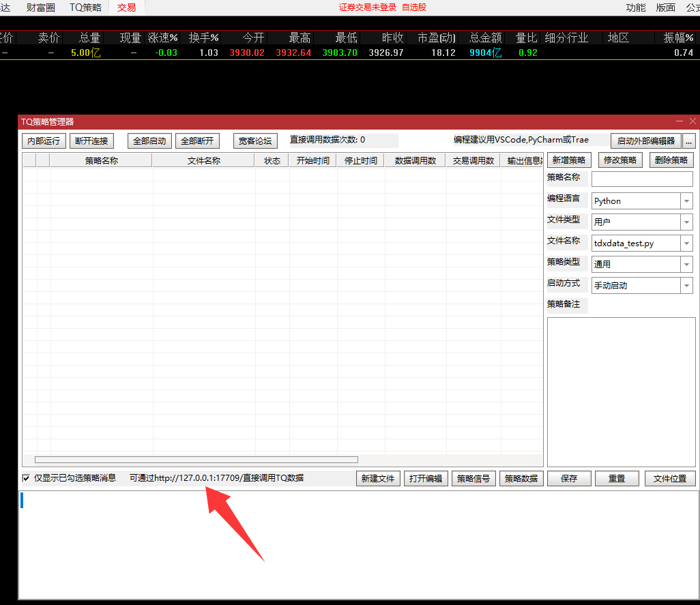
Task: Switch to the 交易 tab
Action: point(126,8)
